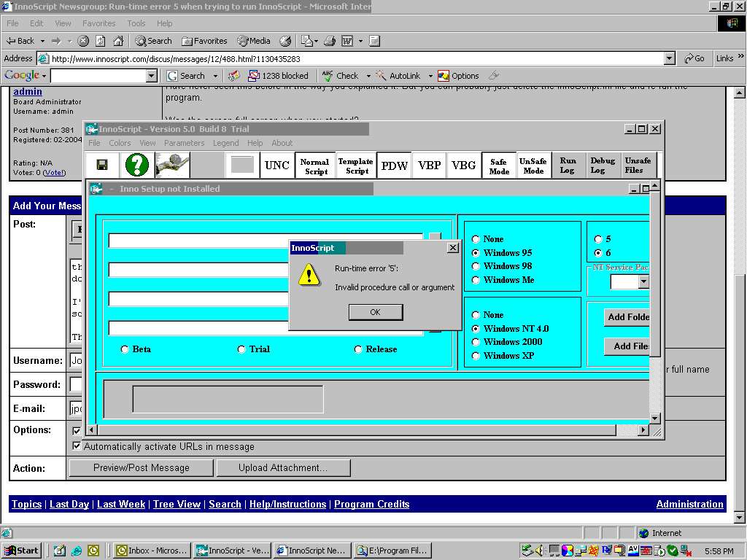The height and width of the screenshot is (560, 747).
Task: Go to the Home page icon
Action: pyautogui.click(x=118, y=41)
